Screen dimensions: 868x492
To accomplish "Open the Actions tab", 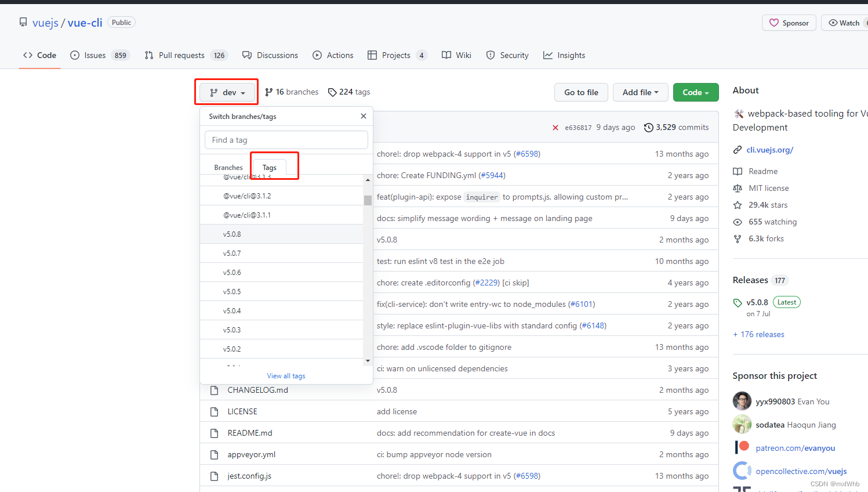I will (x=333, y=55).
